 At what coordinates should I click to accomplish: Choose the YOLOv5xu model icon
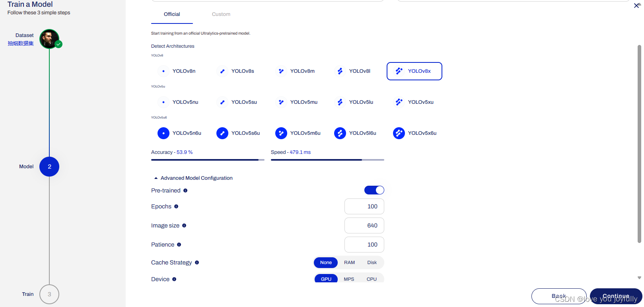(399, 102)
